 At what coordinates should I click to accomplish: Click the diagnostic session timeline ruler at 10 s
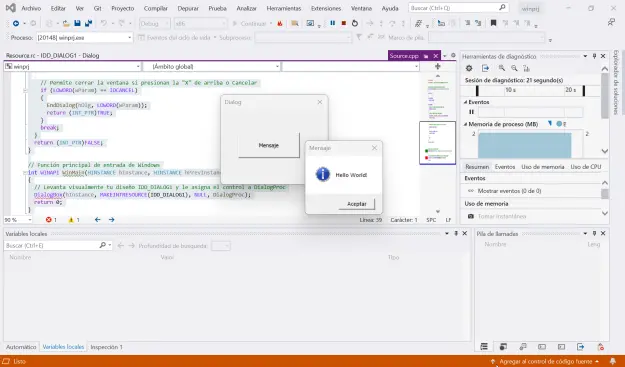[x=511, y=90]
